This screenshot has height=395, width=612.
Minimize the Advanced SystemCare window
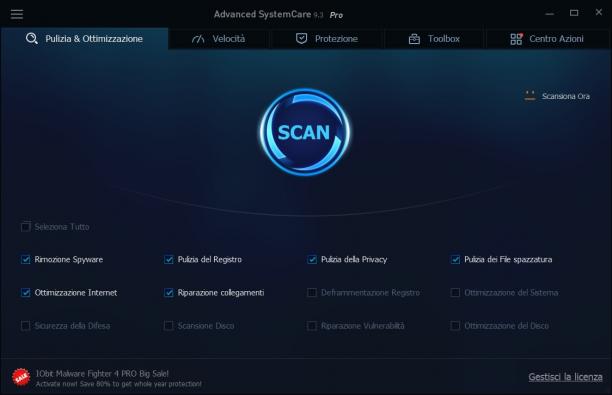(550, 14)
